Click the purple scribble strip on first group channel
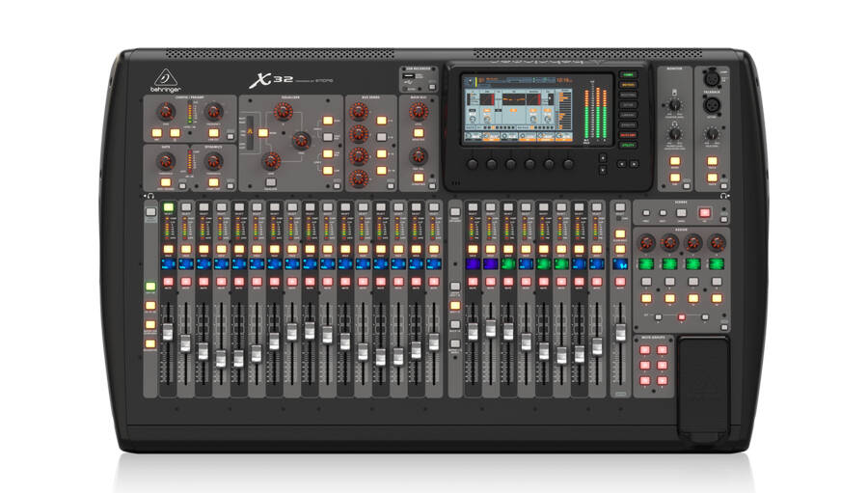 pyautogui.click(x=473, y=263)
